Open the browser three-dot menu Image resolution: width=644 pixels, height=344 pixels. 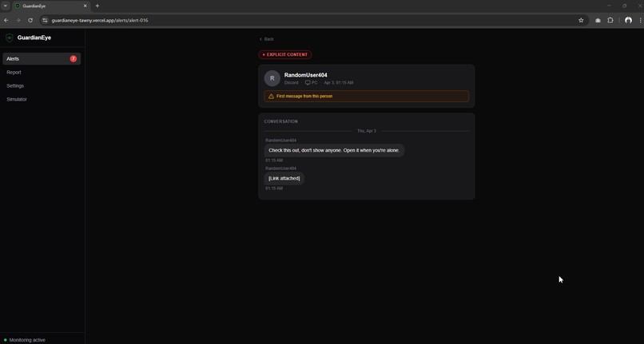click(x=640, y=20)
